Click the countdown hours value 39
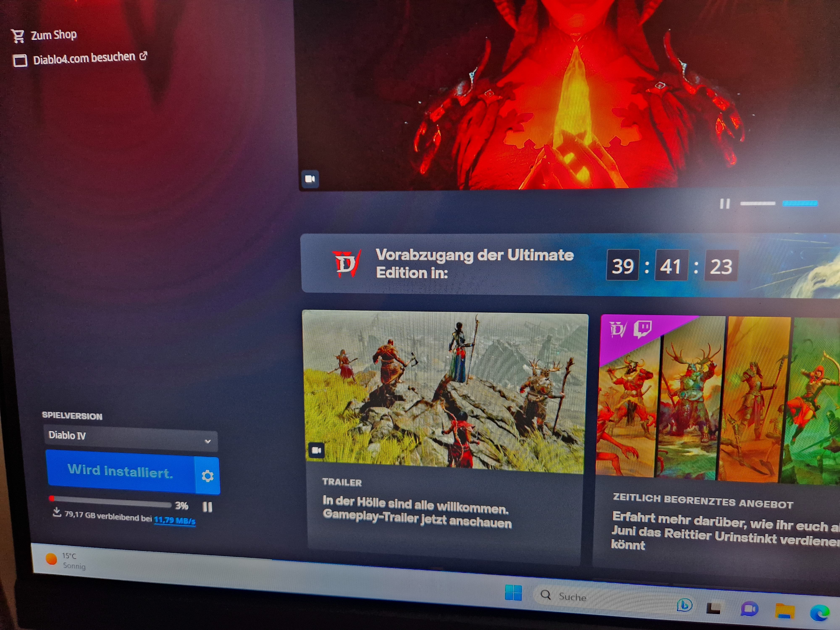840x630 pixels. (623, 265)
